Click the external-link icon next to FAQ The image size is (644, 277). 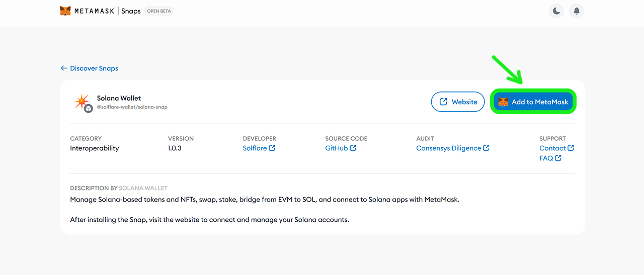pyautogui.click(x=558, y=158)
